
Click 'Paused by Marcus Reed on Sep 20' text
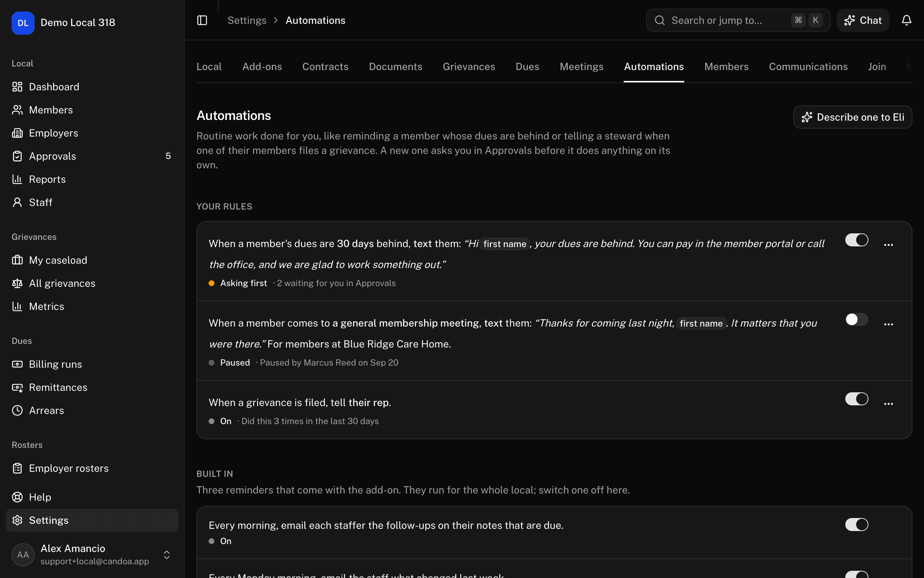click(329, 363)
